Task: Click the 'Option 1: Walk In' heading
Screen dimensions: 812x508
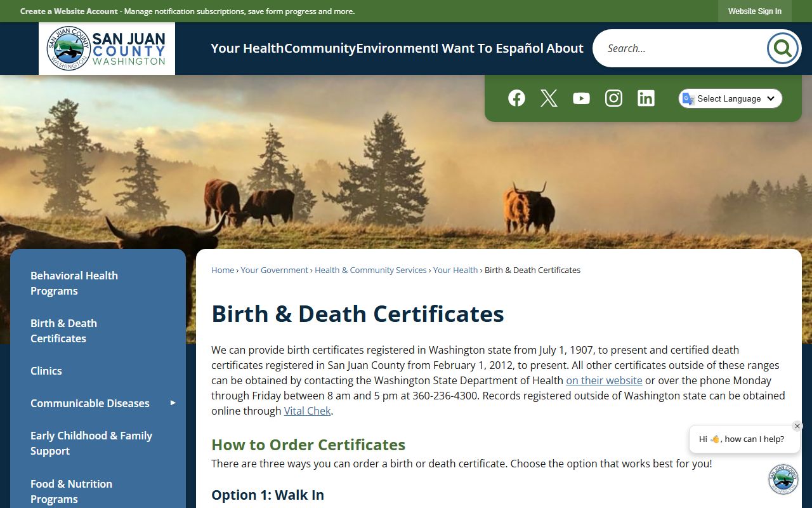Action: point(268,495)
